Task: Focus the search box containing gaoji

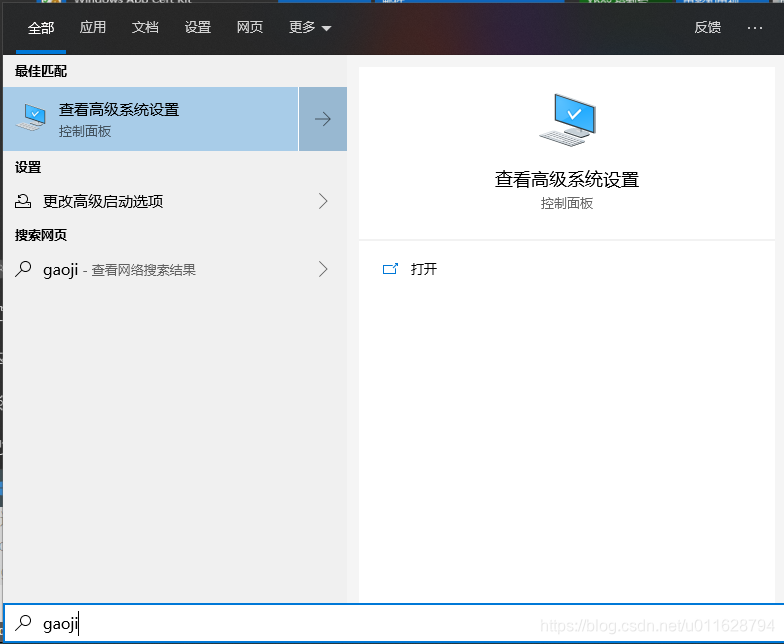Action: point(394,624)
